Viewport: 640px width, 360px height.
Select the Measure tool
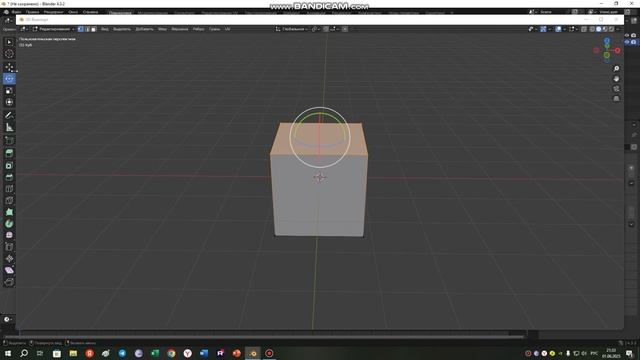9,127
